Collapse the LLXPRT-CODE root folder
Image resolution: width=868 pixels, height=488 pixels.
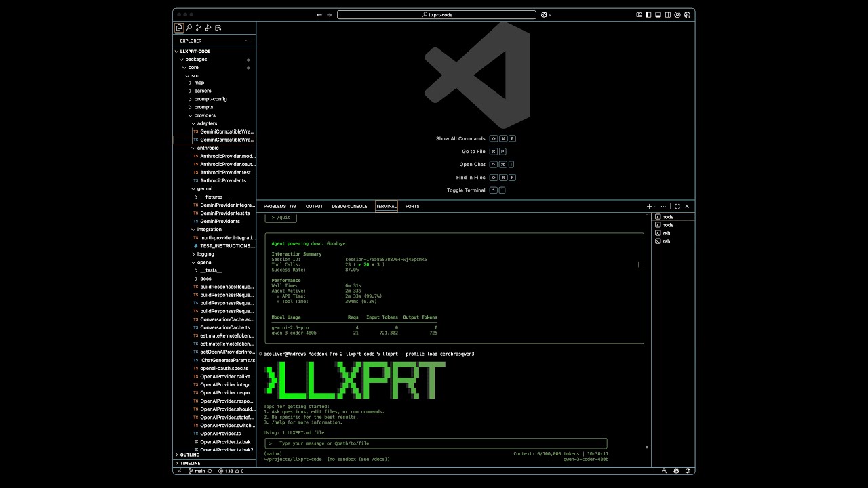[214, 51]
